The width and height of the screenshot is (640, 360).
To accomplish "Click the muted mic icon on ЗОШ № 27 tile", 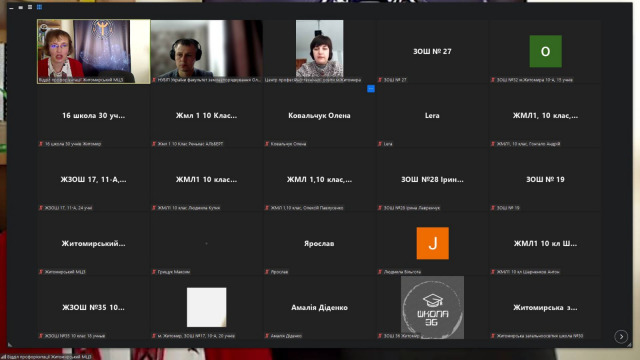I will click(x=380, y=80).
